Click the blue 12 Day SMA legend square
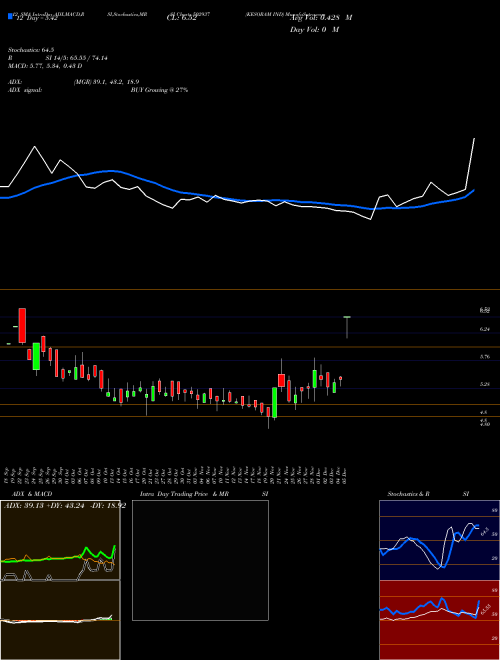Viewport: 500px width, 660px height. coord(10,16)
